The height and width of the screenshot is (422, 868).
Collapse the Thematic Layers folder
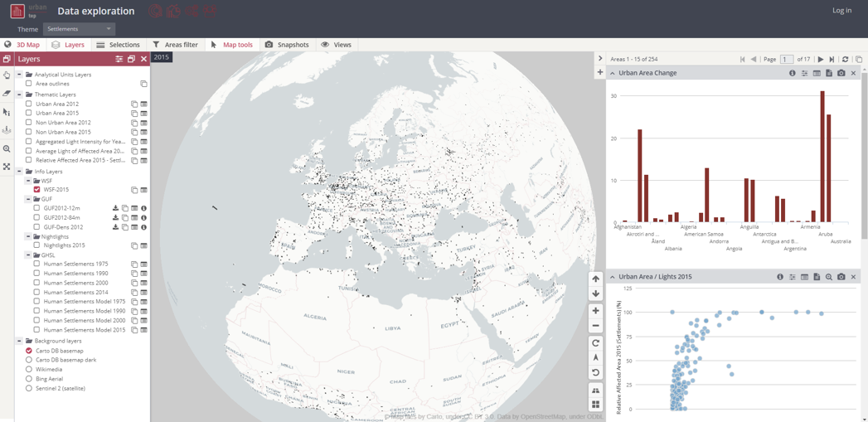19,95
